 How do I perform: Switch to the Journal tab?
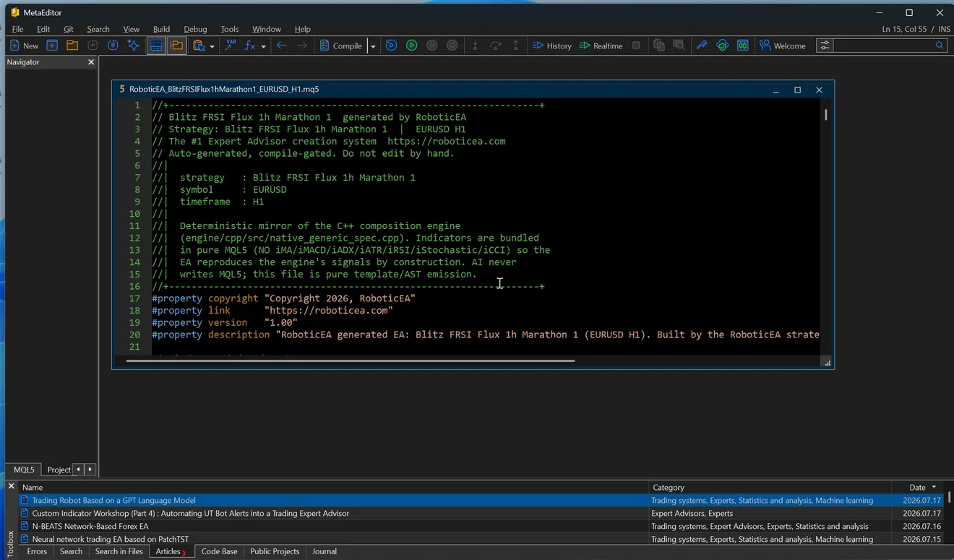pos(325,551)
